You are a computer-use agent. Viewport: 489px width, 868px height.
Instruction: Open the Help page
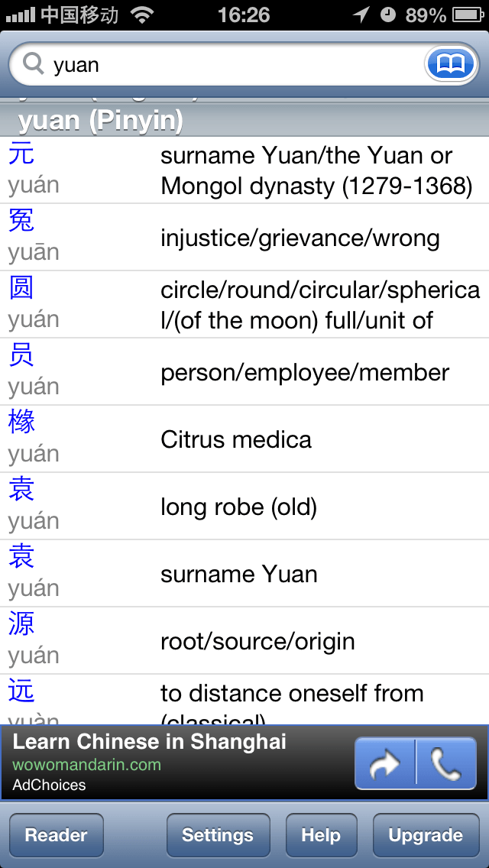[x=321, y=835]
